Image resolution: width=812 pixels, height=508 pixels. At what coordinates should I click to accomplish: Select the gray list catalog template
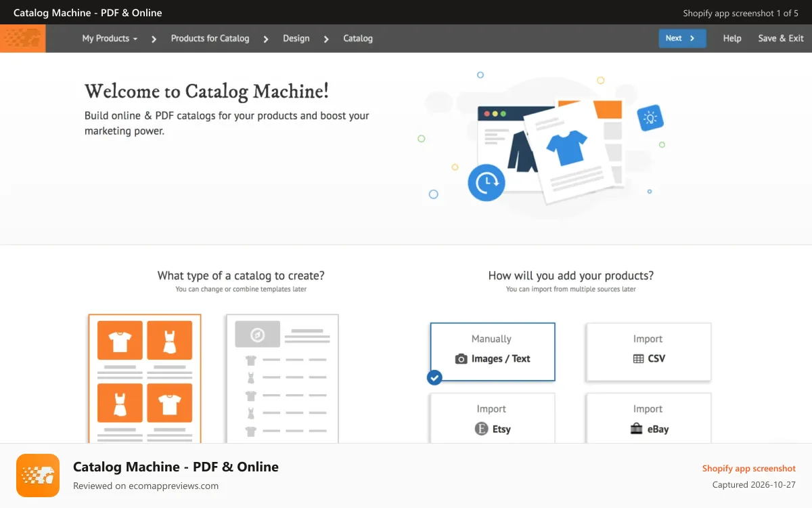(x=282, y=379)
